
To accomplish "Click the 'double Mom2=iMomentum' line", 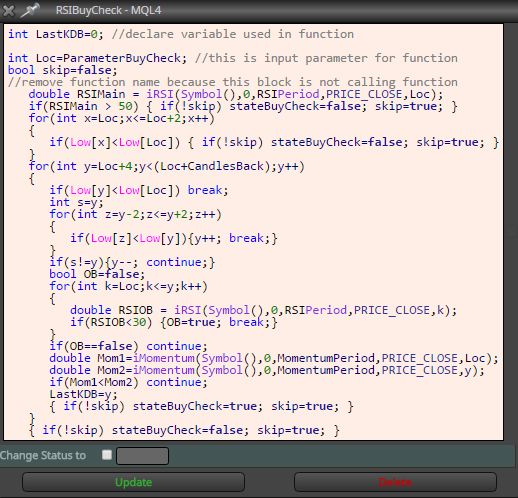I will click(x=267, y=370).
